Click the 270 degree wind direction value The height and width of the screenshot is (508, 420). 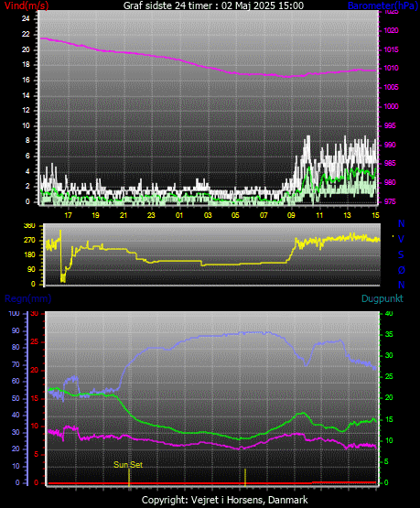[x=29, y=241]
